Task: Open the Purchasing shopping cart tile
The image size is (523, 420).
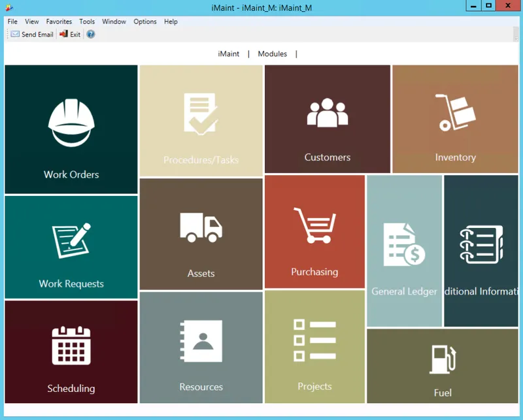Action: pos(314,232)
